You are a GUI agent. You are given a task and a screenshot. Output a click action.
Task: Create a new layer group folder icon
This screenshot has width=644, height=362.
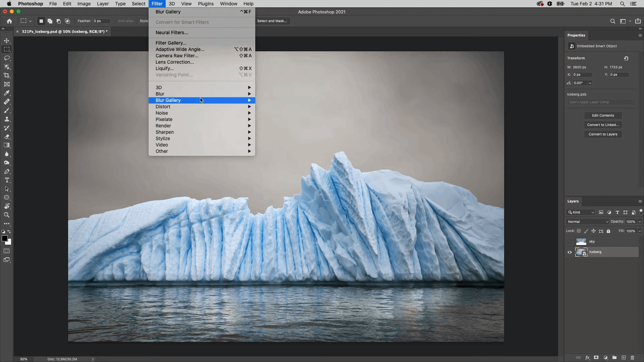click(614, 358)
